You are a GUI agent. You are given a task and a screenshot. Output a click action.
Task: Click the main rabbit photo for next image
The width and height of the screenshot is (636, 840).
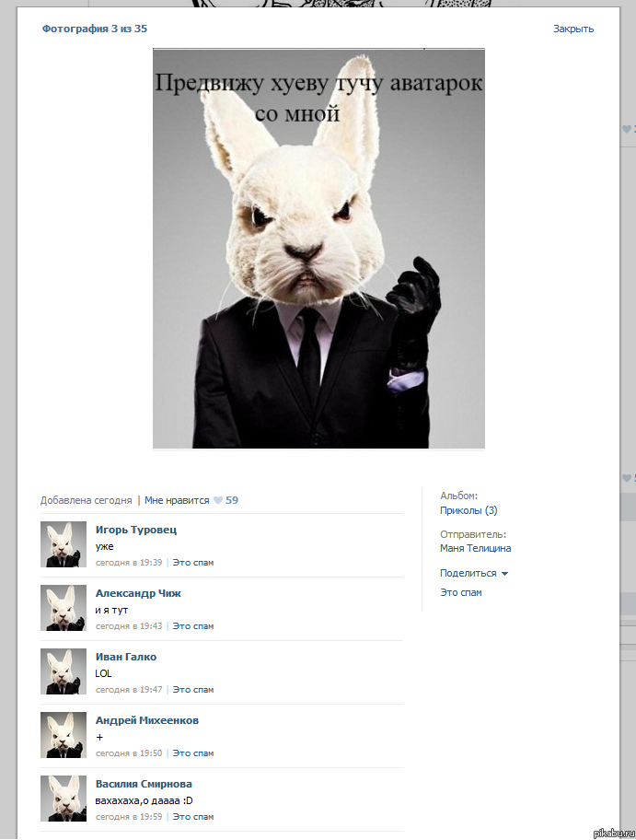tap(318, 249)
